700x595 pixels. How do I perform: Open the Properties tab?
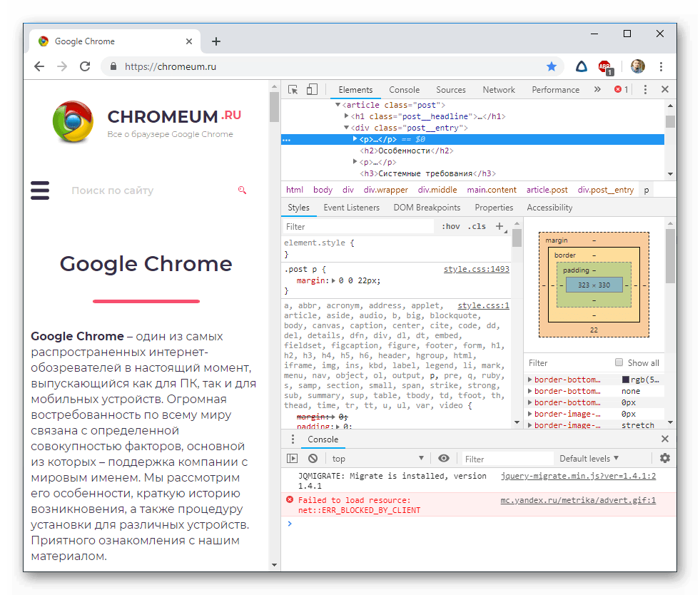click(494, 208)
